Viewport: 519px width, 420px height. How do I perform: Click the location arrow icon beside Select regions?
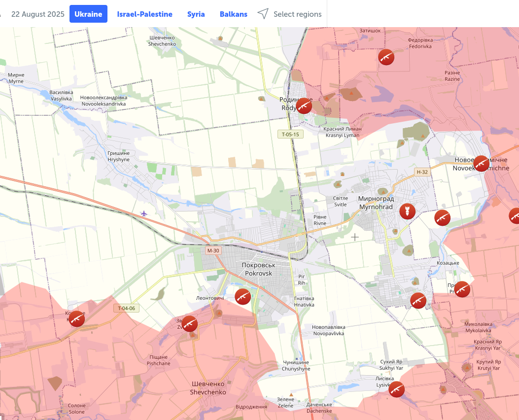(263, 14)
